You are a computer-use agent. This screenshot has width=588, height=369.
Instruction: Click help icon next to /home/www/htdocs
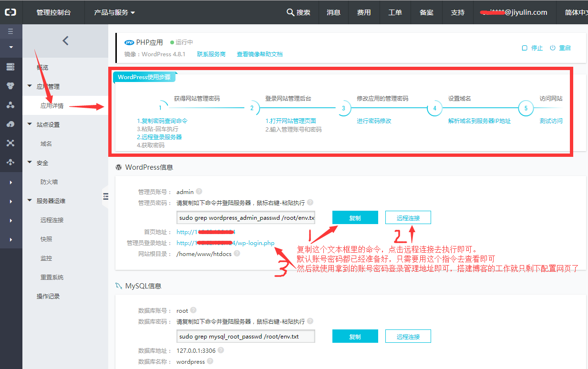pyautogui.click(x=237, y=254)
